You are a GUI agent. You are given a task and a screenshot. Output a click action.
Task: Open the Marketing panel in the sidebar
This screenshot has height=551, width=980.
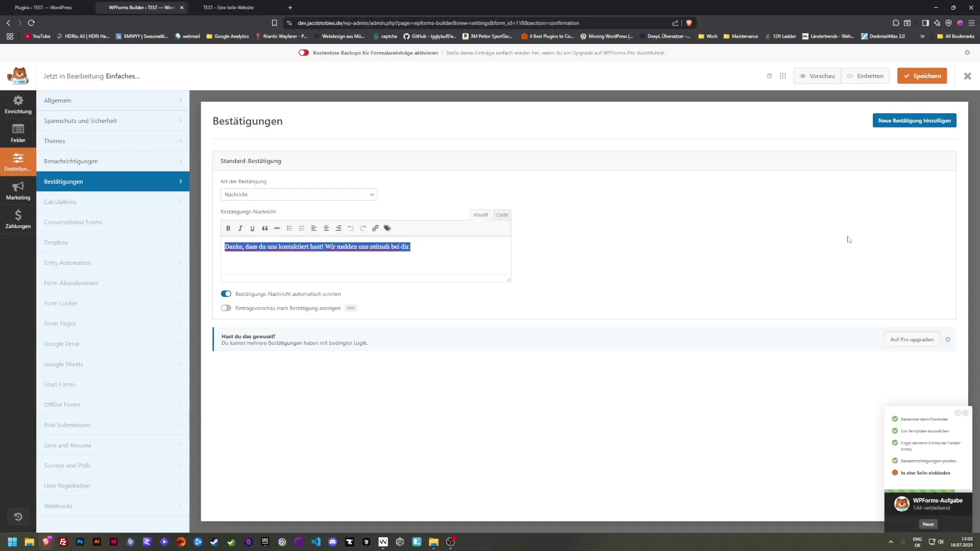(18, 190)
